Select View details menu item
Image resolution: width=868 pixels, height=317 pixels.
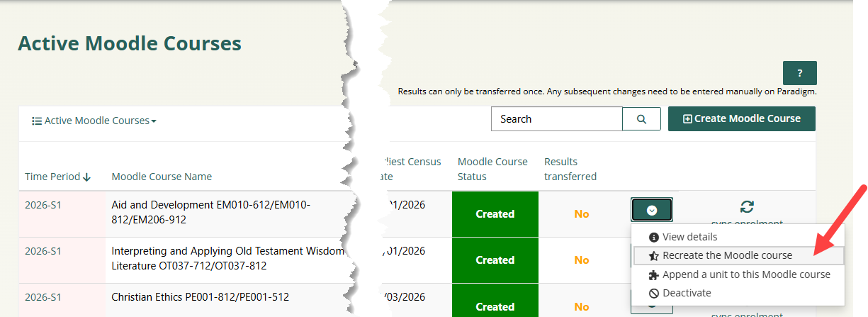point(738,237)
